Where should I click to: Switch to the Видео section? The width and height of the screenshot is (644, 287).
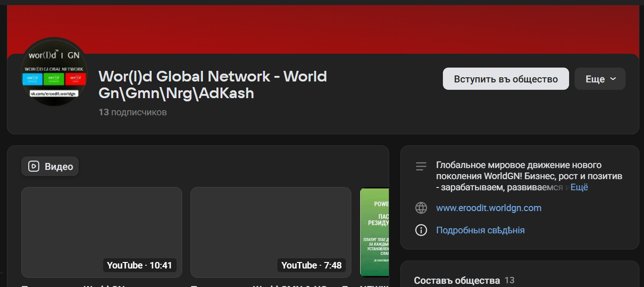tap(49, 166)
